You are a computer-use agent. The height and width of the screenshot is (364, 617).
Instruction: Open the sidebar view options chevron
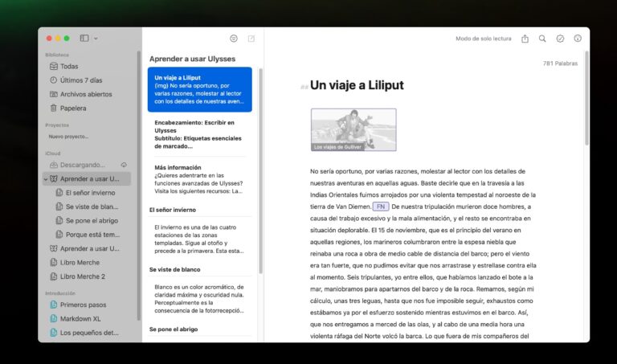click(x=96, y=39)
